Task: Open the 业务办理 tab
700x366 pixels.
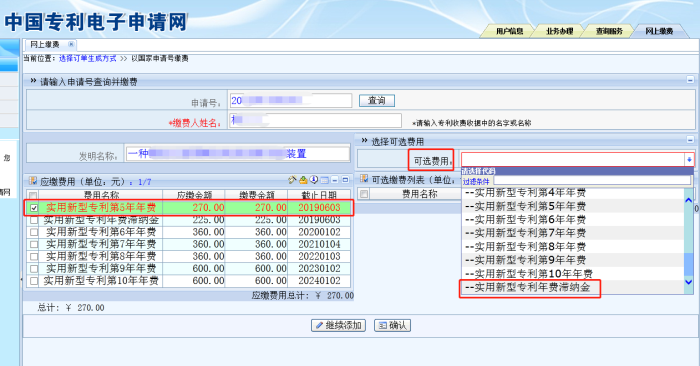Action: point(559,31)
